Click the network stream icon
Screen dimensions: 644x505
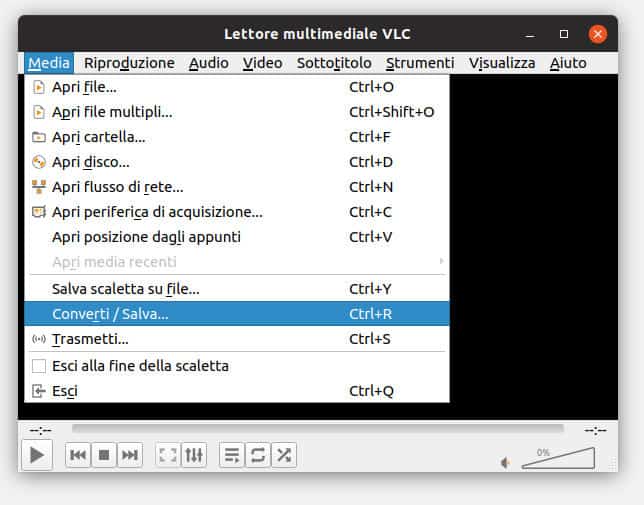pyautogui.click(x=39, y=187)
